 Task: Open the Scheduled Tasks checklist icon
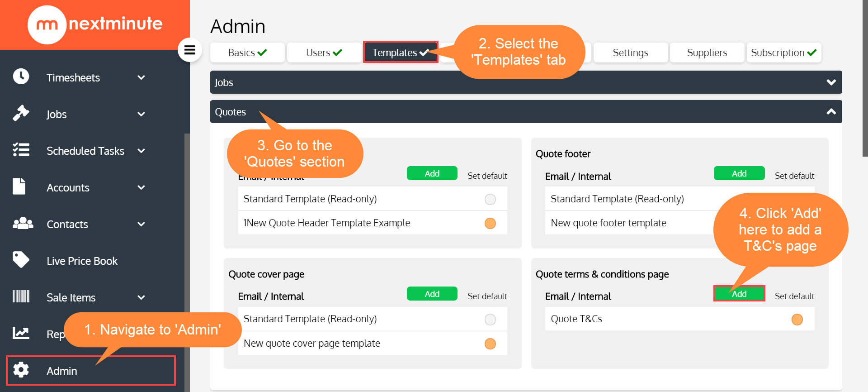(21, 150)
